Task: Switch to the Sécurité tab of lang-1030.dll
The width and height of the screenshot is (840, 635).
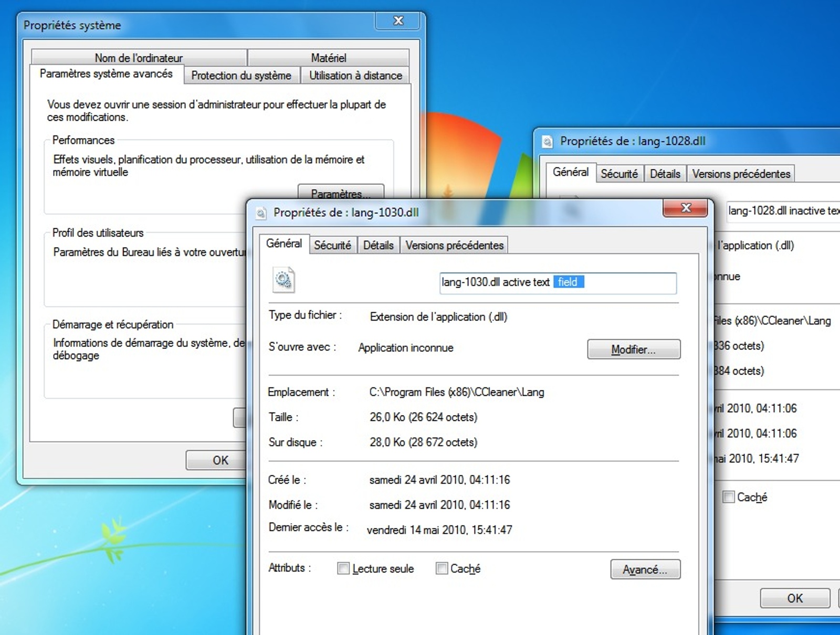Action: click(x=332, y=245)
